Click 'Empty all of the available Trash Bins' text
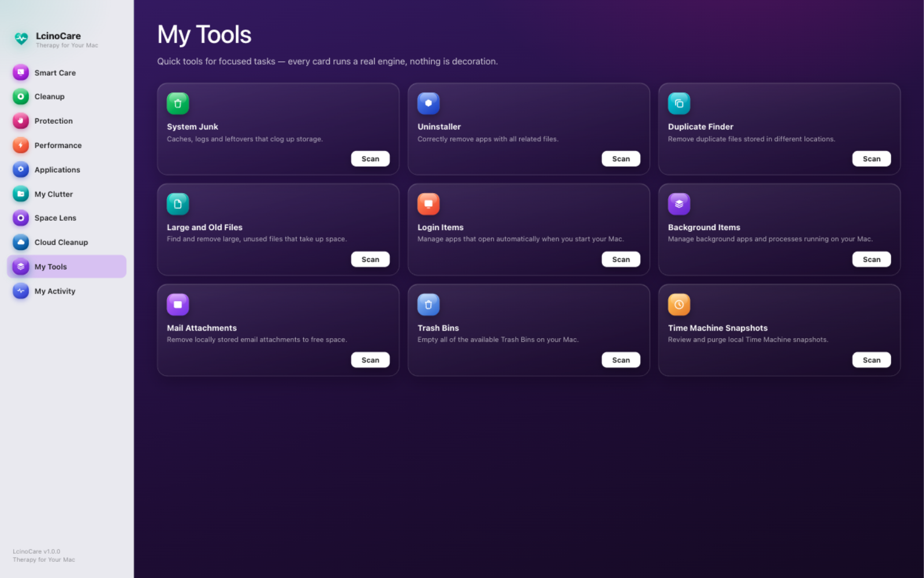This screenshot has width=924, height=578. click(498, 339)
